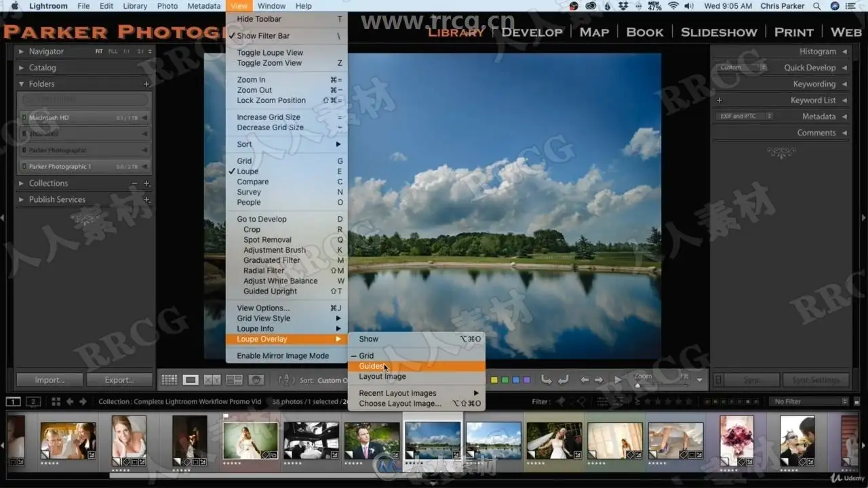
Task: Switch to Grid view in the toolbar
Action: tap(170, 380)
